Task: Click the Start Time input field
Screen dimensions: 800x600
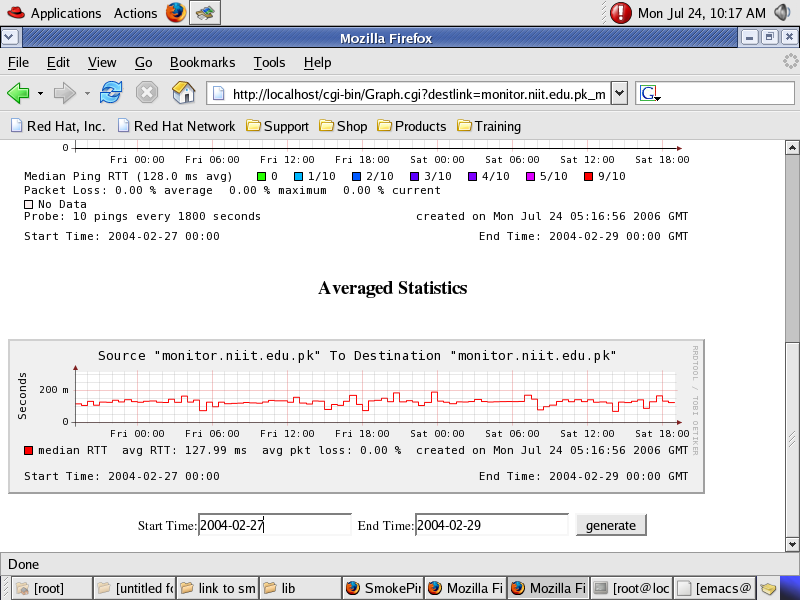Action: pos(274,525)
